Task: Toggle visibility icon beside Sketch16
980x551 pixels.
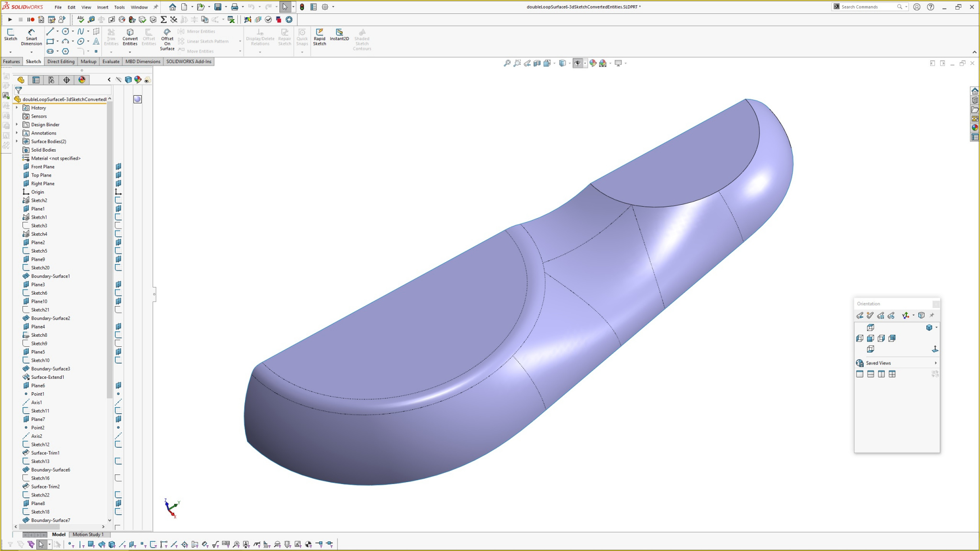Action: [118, 478]
